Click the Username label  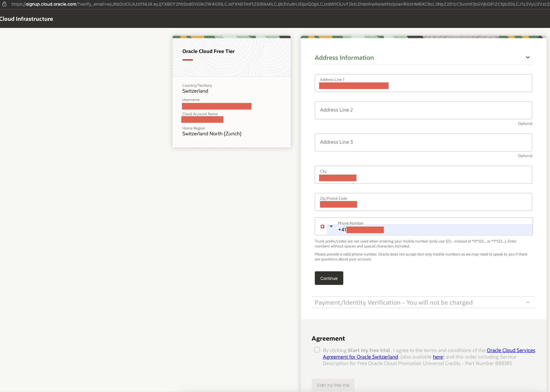[191, 100]
